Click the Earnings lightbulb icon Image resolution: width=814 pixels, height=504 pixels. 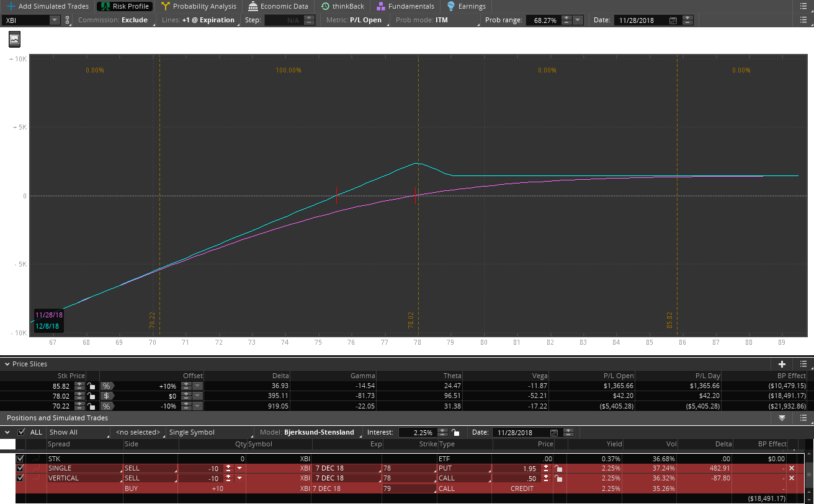pyautogui.click(x=450, y=6)
